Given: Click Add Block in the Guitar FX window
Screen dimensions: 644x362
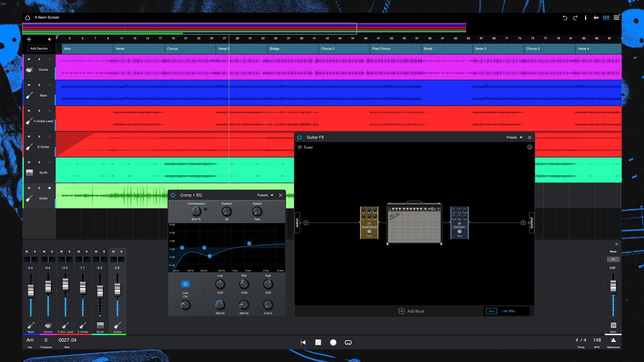Looking at the screenshot, I should [411, 311].
